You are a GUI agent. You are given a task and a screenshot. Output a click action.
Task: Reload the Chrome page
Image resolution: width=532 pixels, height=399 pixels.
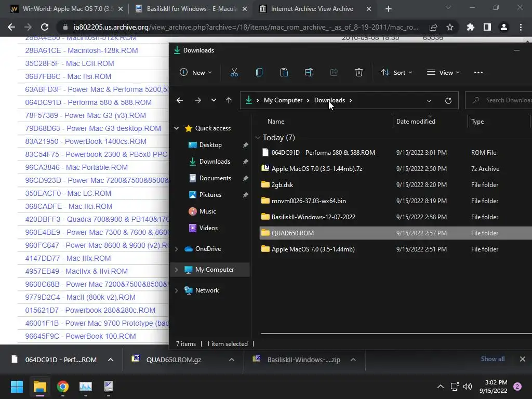point(45,27)
